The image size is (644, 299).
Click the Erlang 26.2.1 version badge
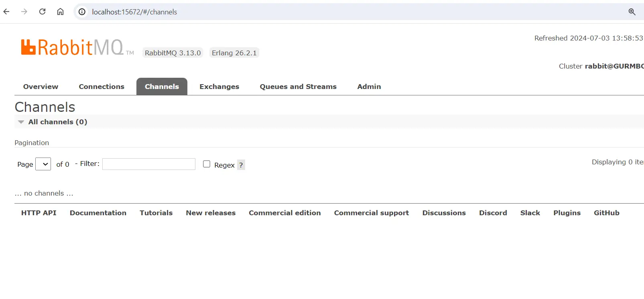[x=234, y=53]
